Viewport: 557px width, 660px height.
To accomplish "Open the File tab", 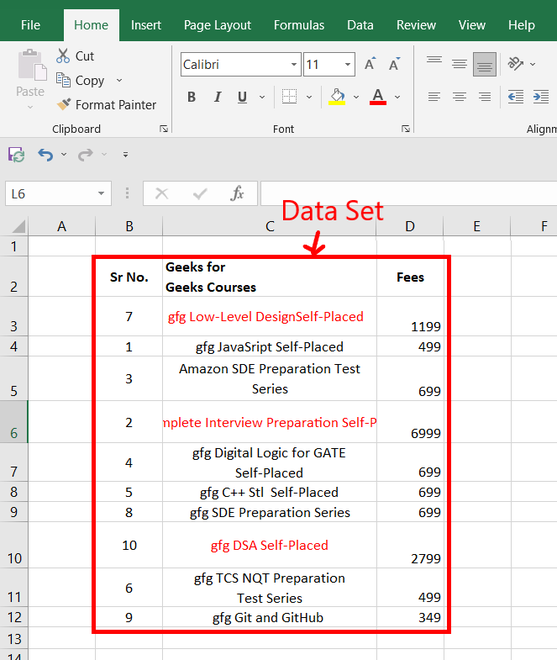I will tap(31, 25).
